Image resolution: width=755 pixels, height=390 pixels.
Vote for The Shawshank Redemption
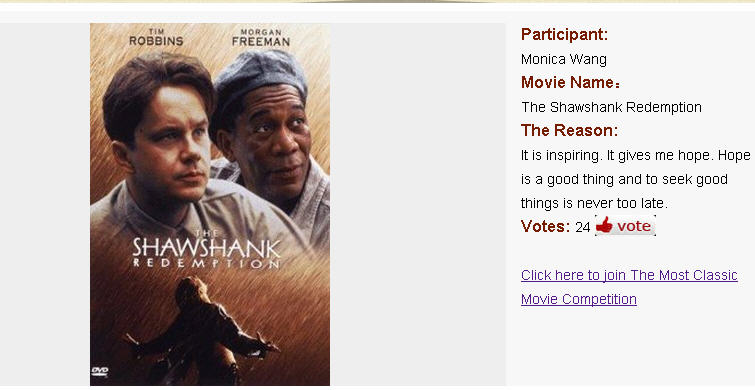click(625, 225)
